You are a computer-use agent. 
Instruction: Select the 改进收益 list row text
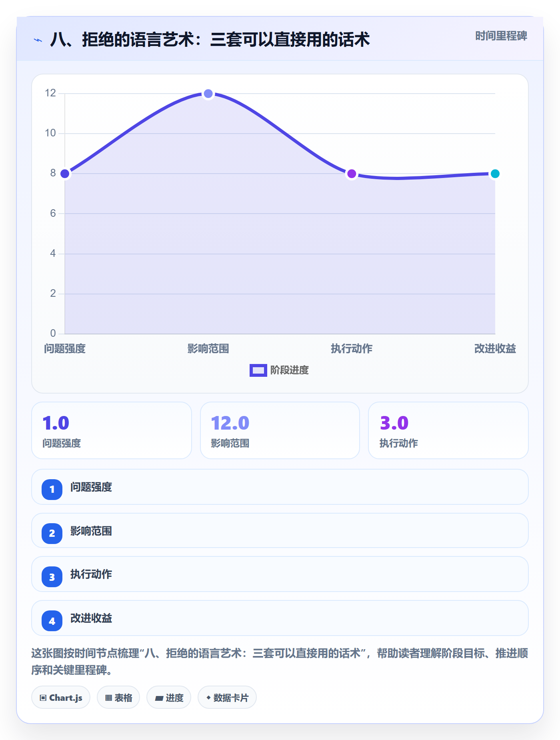click(91, 618)
